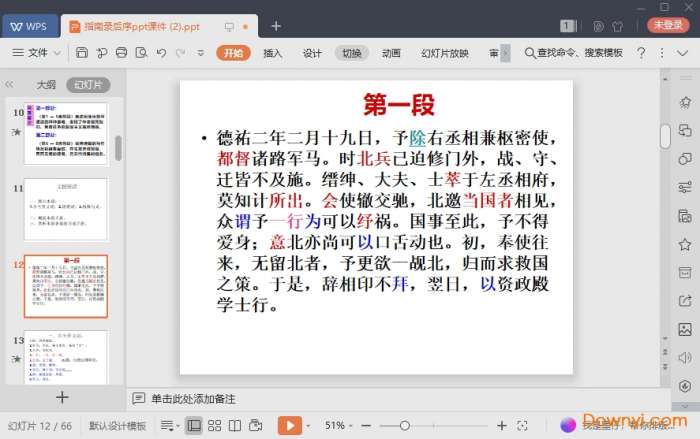Open the 文件 menu dropdown
This screenshot has width=700, height=439.
click(38, 53)
